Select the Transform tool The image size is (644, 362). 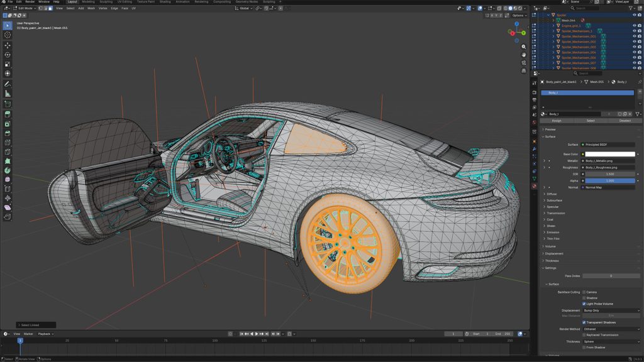[x=8, y=74]
